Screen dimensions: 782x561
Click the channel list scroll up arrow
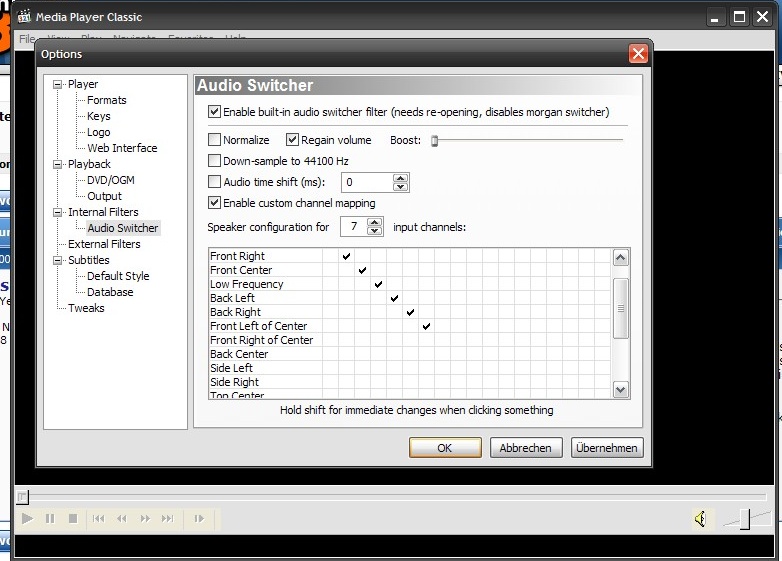coord(620,258)
